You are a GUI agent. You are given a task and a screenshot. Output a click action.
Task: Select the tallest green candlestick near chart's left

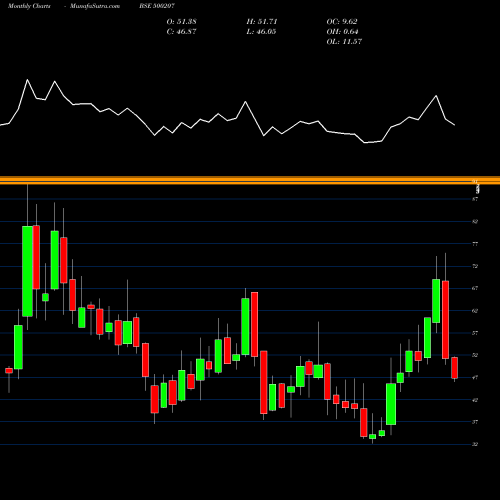point(27,271)
